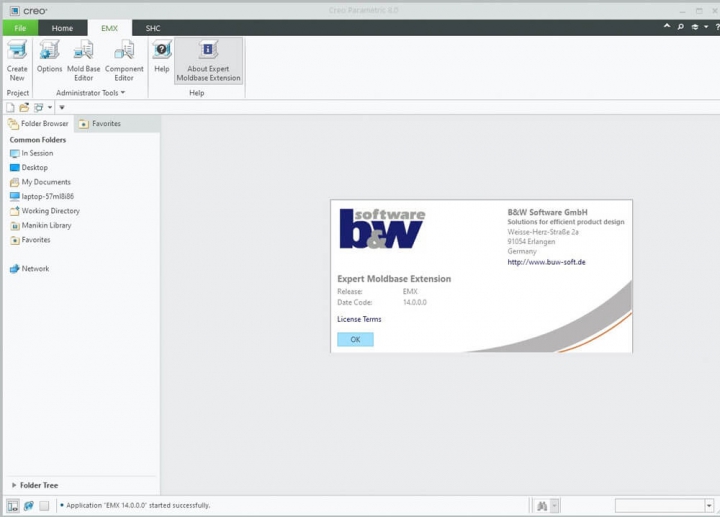
Task: Click the windows icon in quick toolbar
Action: pos(39,107)
